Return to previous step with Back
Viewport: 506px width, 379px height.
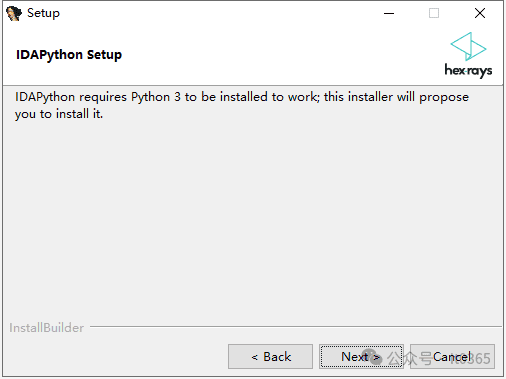tap(270, 357)
